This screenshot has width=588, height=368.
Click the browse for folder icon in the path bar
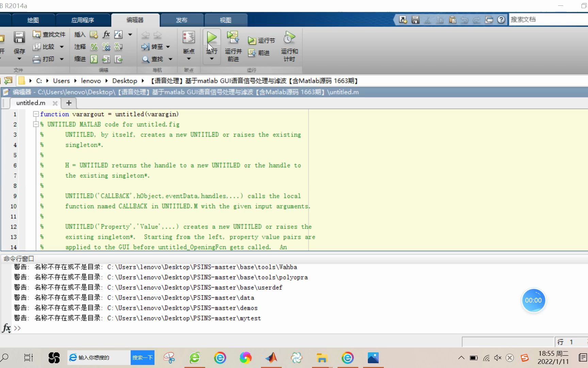click(x=8, y=81)
